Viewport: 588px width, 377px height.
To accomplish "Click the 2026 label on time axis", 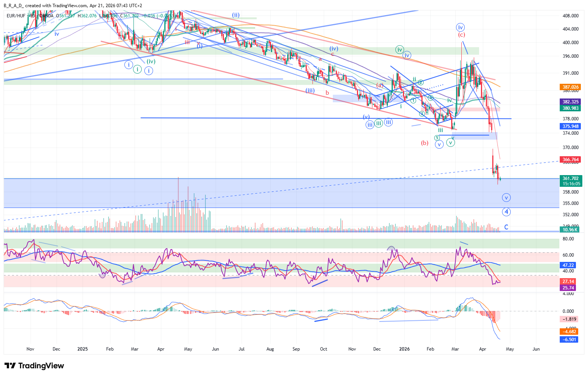I will (x=404, y=349).
